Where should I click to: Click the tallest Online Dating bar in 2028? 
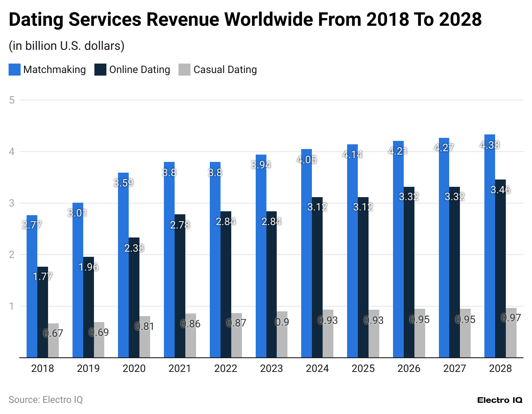click(500, 266)
